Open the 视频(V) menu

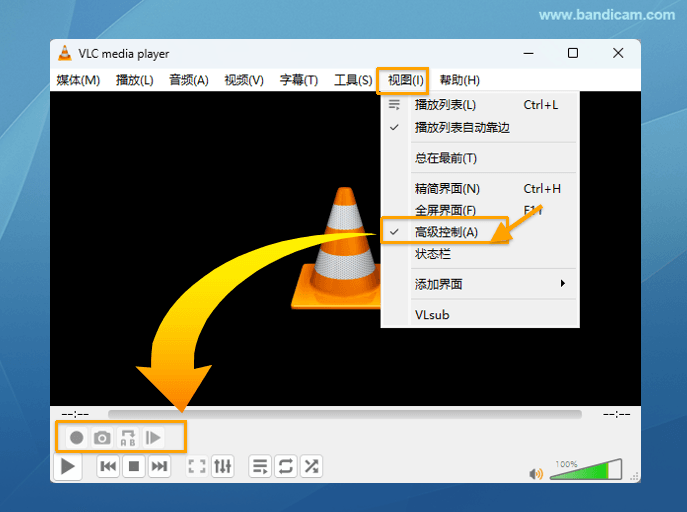244,80
